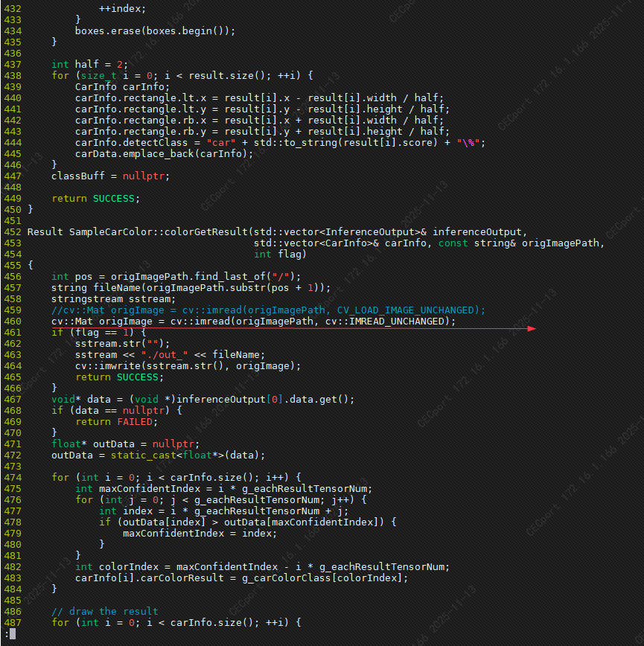Click line number 452
The width and height of the screenshot is (644, 646).
click(13, 232)
